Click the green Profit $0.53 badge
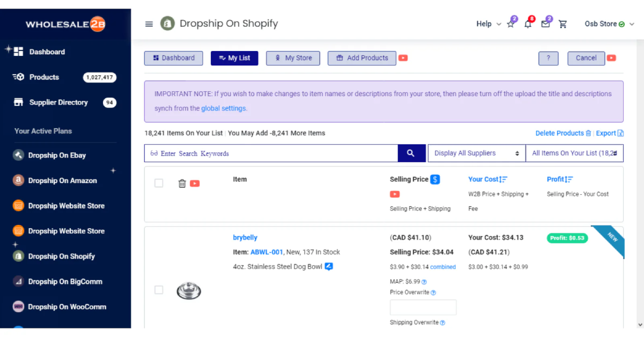Screen dimensions: 644x337 [x=567, y=238]
